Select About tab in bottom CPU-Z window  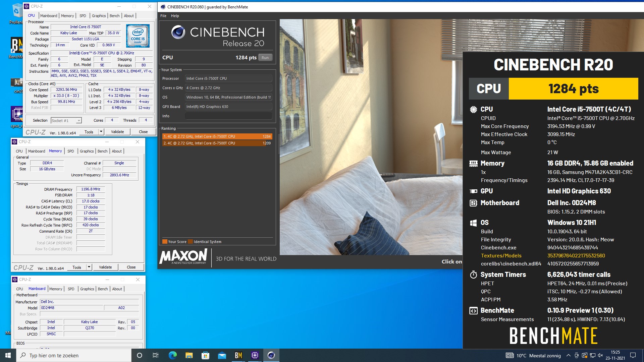pos(117,289)
